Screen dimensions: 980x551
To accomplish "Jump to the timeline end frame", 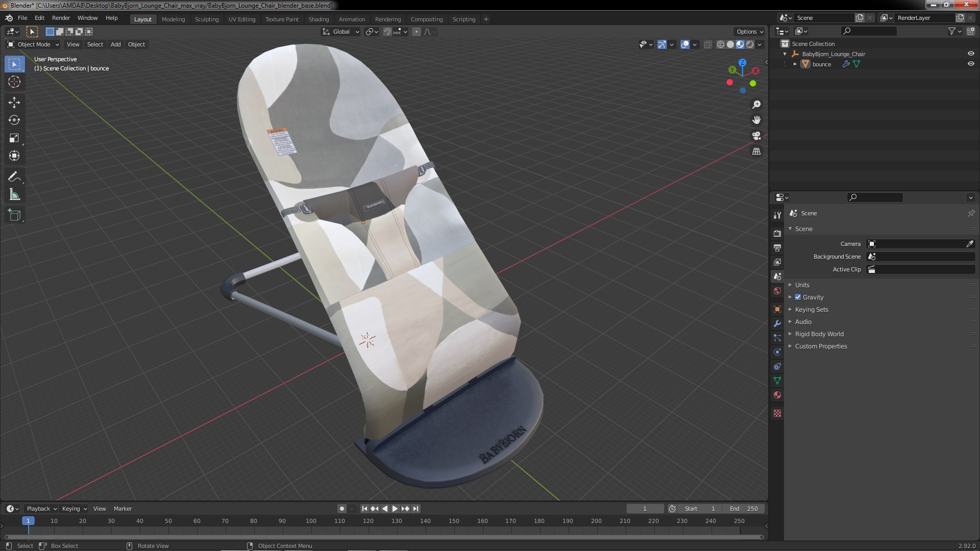I will 416,509.
